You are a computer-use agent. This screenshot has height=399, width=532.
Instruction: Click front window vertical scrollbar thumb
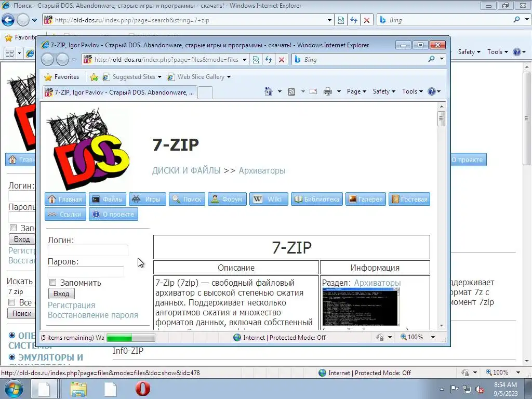[x=441, y=119]
